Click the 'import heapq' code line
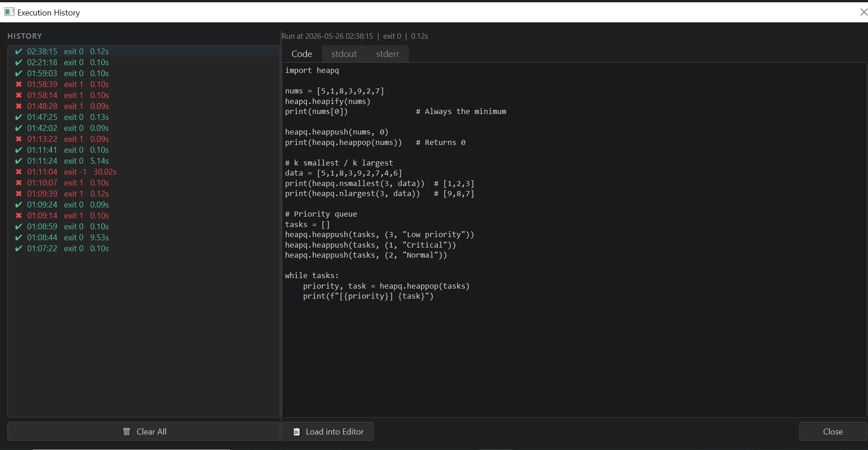This screenshot has width=868, height=450. point(312,70)
